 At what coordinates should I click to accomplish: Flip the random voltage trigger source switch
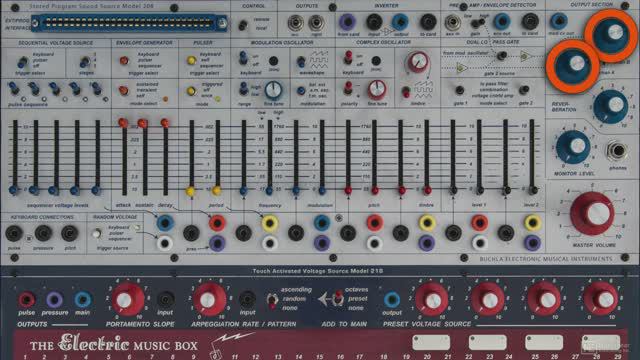tap(96, 234)
